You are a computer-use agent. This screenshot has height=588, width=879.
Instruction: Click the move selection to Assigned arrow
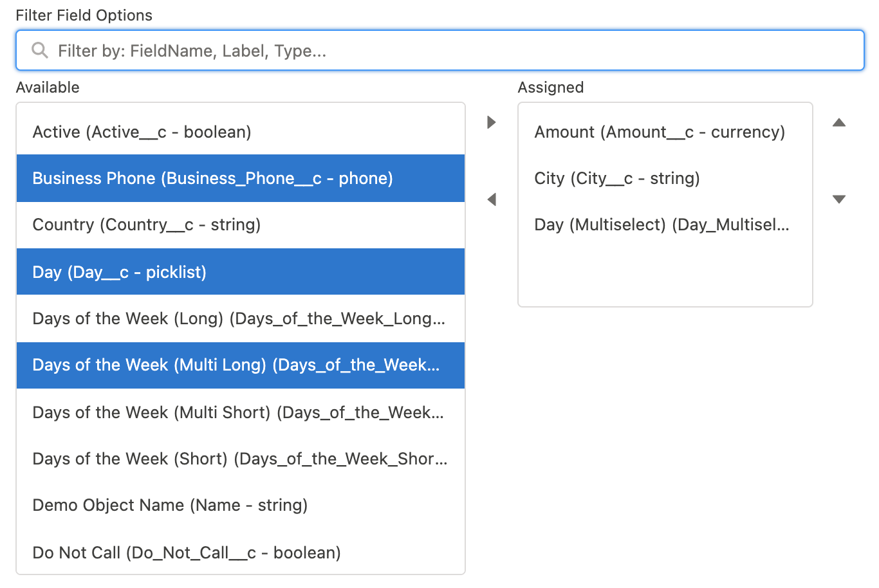pyautogui.click(x=492, y=122)
